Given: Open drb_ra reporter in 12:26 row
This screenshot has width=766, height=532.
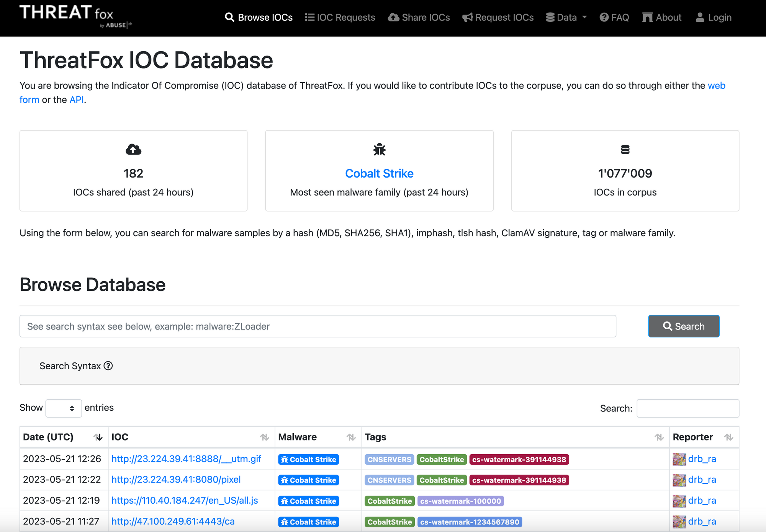Looking at the screenshot, I should click(702, 459).
